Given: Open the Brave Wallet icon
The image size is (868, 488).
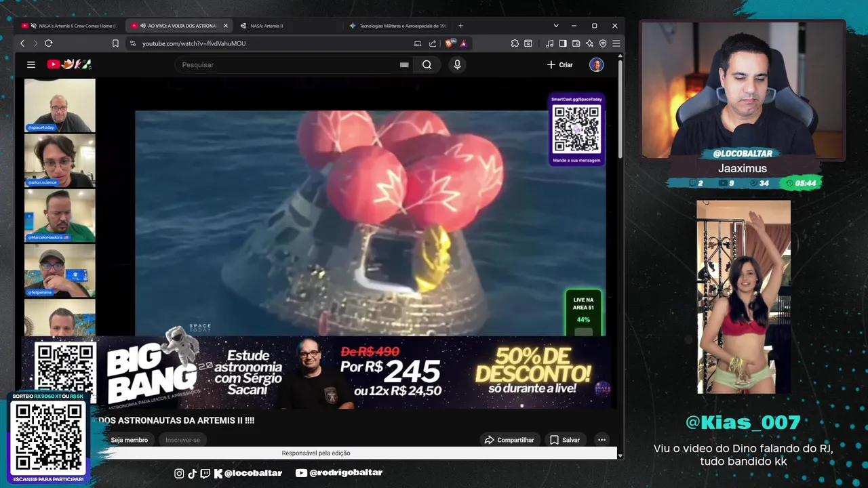Looking at the screenshot, I should tap(576, 43).
